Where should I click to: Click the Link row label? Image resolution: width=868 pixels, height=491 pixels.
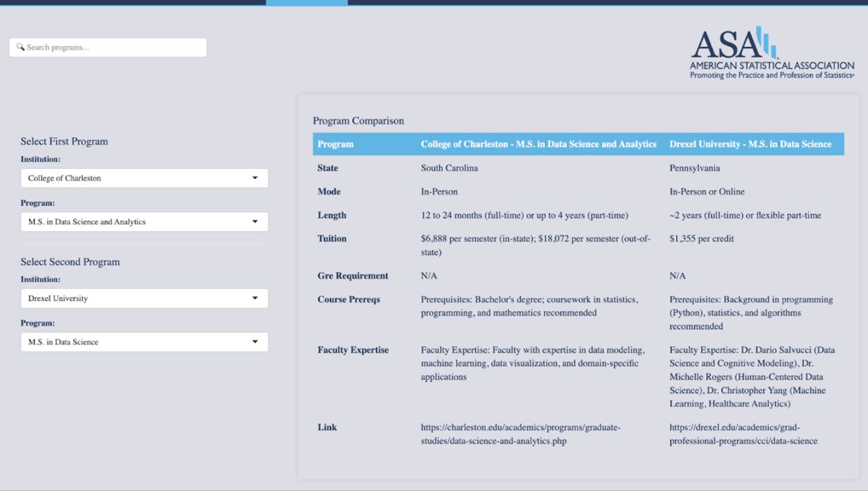tap(327, 427)
